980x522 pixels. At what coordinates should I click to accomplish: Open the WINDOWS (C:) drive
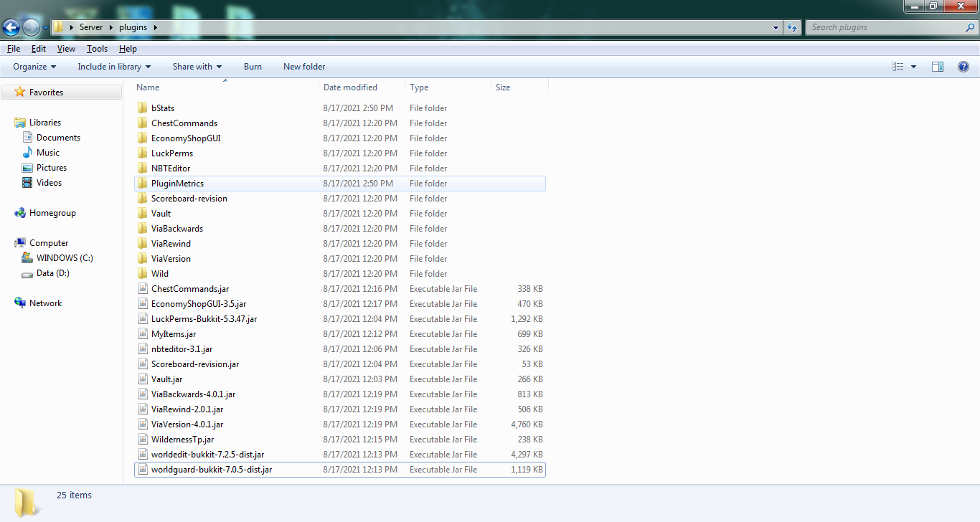click(x=65, y=258)
